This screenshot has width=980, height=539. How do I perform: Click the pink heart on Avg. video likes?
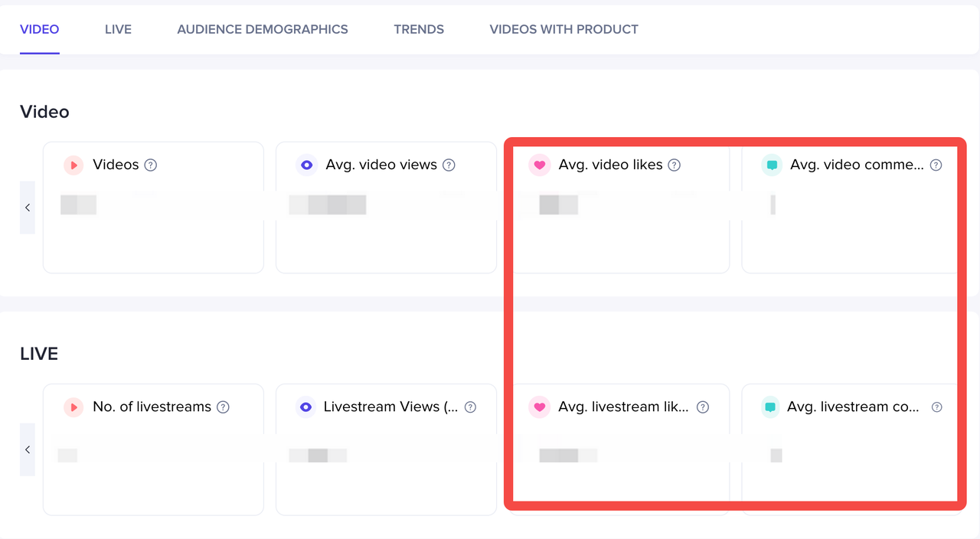539,165
